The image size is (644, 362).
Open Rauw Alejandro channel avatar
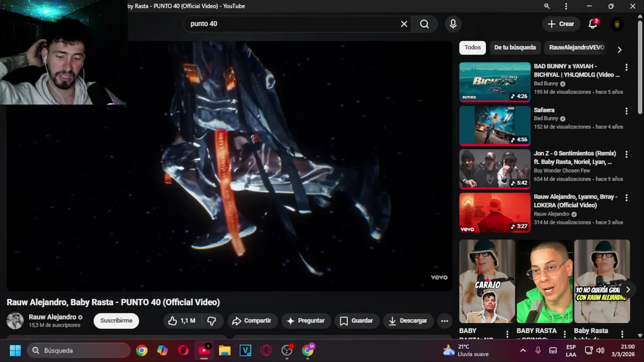pyautogui.click(x=15, y=321)
